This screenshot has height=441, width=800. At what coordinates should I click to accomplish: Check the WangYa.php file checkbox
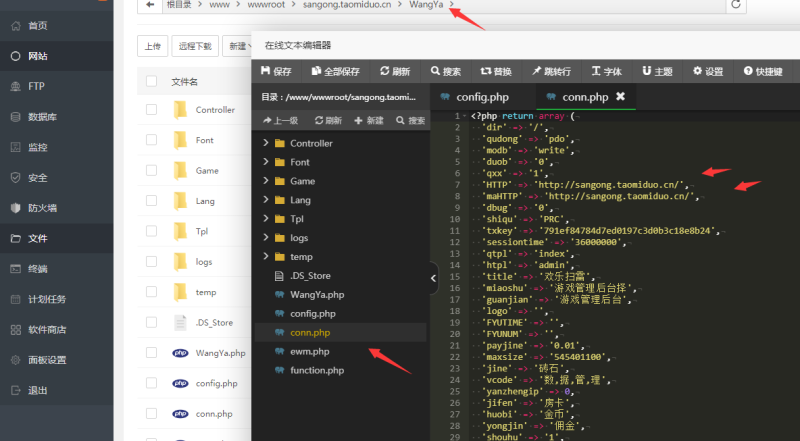[152, 353]
